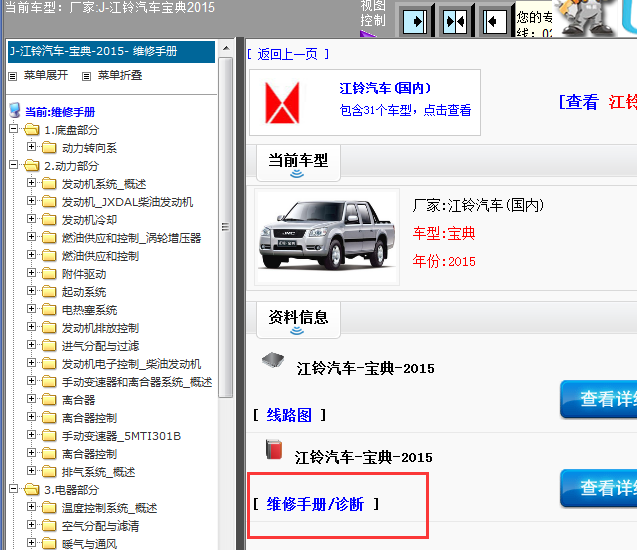Collapse the 1.底盘部分 tree node
This screenshot has width=637, height=550.
pyautogui.click(x=13, y=129)
